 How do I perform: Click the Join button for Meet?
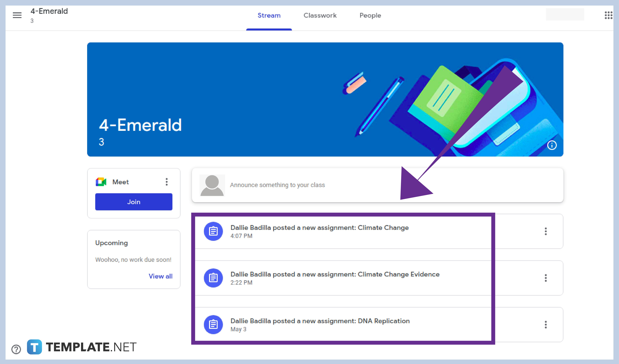coord(134,201)
